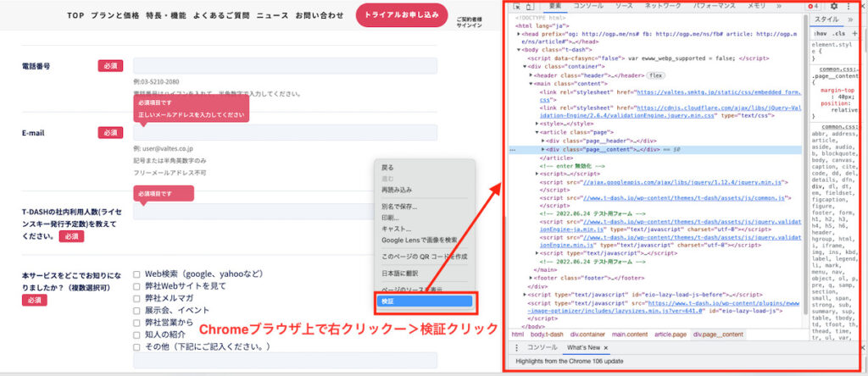Screen dimensions: 868x376
Task: Select 検証 in the context menu
Action: [424, 301]
